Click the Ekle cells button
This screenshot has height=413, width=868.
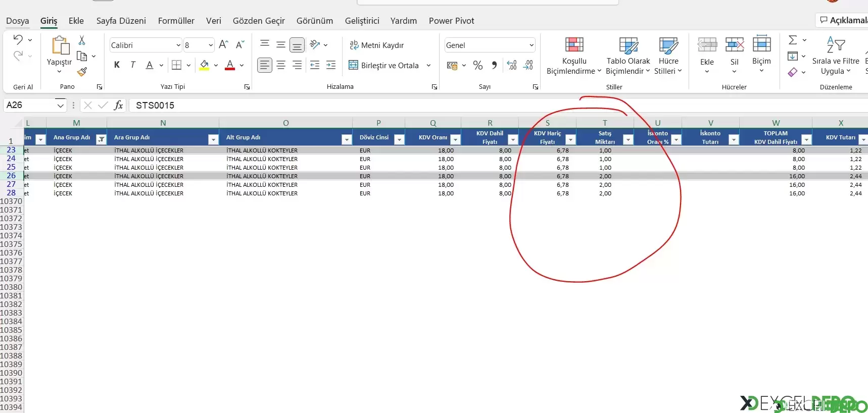[707, 55]
